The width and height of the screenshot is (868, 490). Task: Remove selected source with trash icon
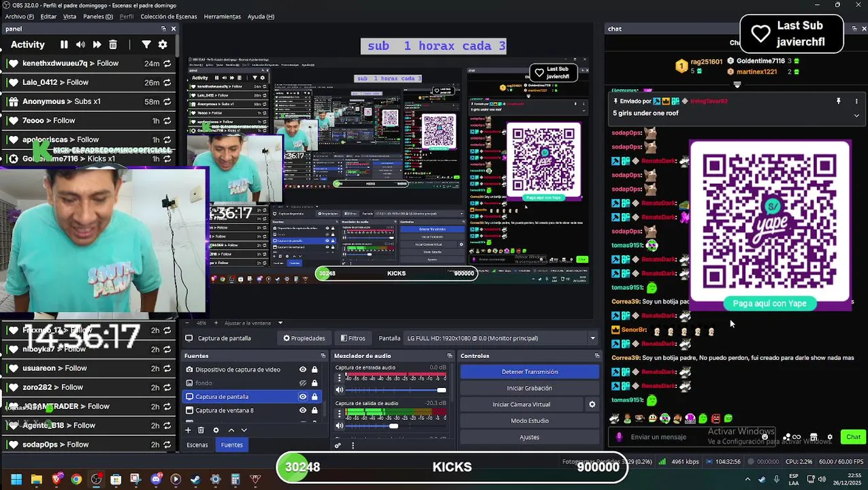pyautogui.click(x=201, y=430)
